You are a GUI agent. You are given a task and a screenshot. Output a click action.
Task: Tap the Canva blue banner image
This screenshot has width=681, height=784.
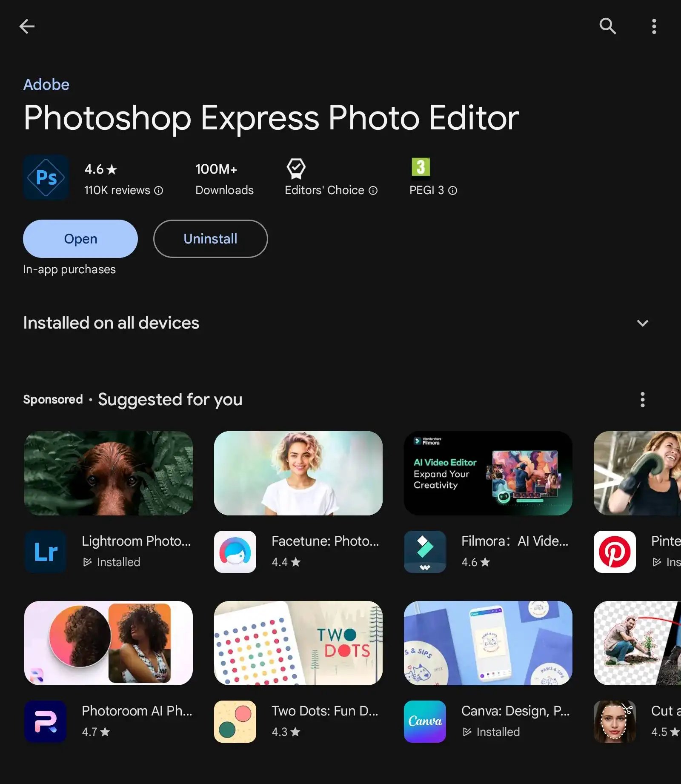click(x=488, y=643)
